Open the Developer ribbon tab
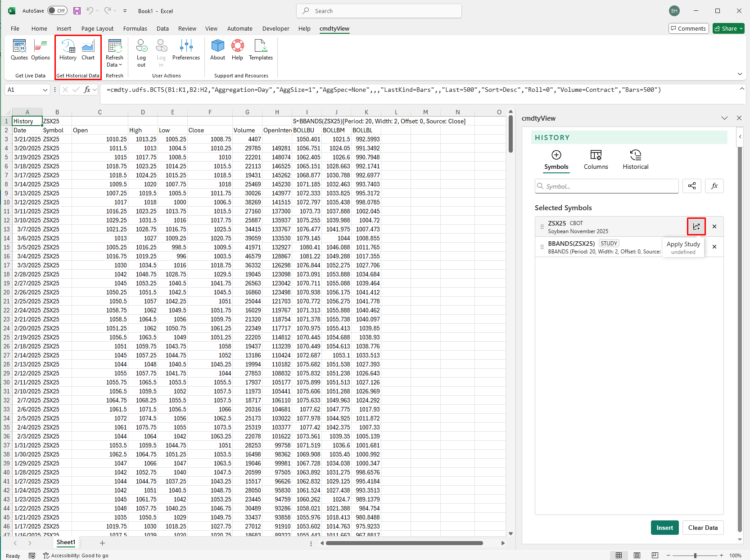This screenshot has height=560, width=750. (x=276, y=28)
